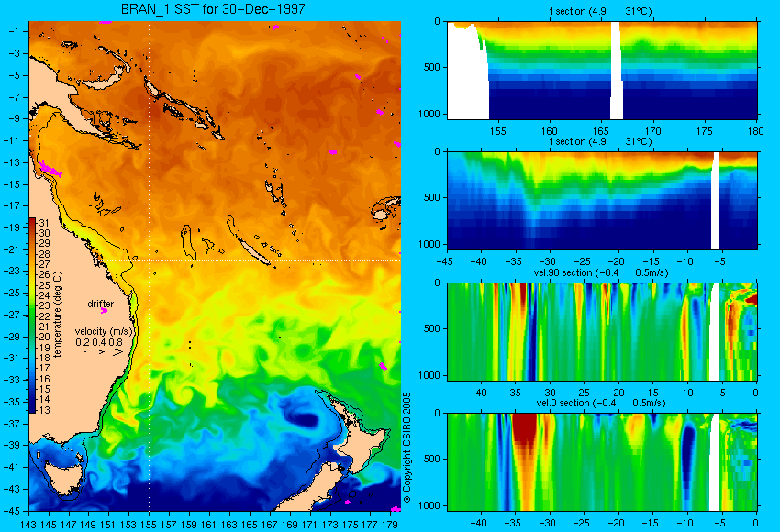Select the t section plot spanning latitudes -45 to -5
This screenshot has height=532, width=780.
(x=602, y=200)
